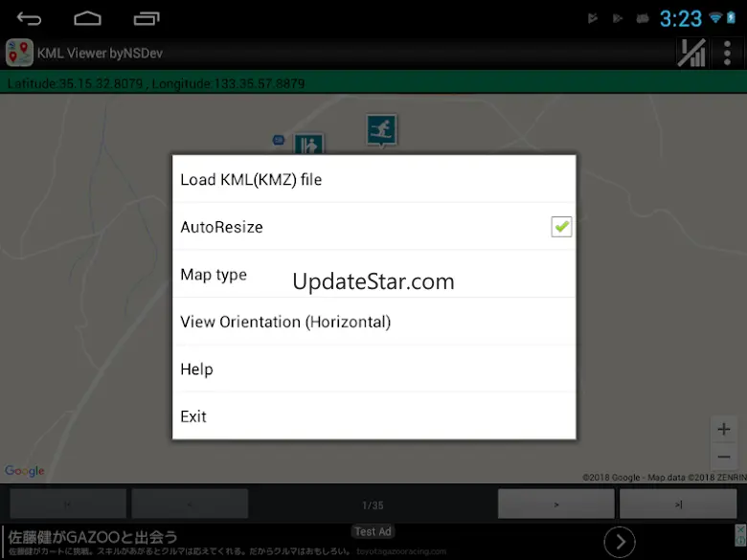The height and width of the screenshot is (560, 747).
Task: Jump to last placemark button
Action: click(x=678, y=504)
